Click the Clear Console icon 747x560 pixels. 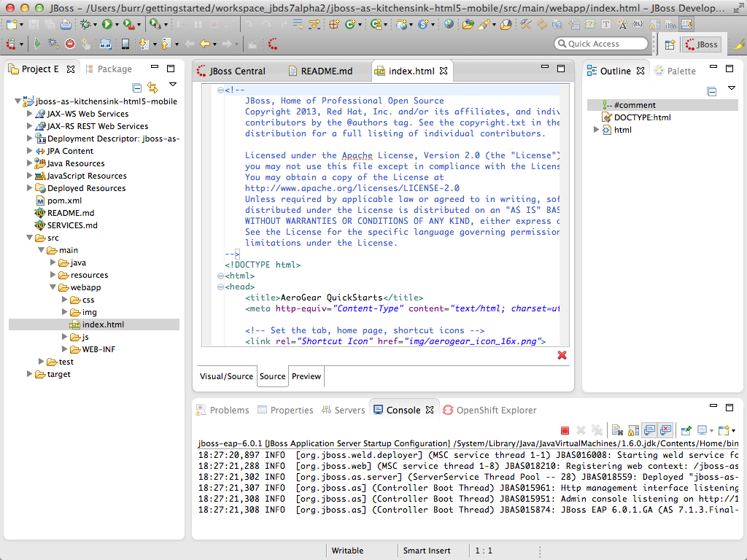coord(616,430)
